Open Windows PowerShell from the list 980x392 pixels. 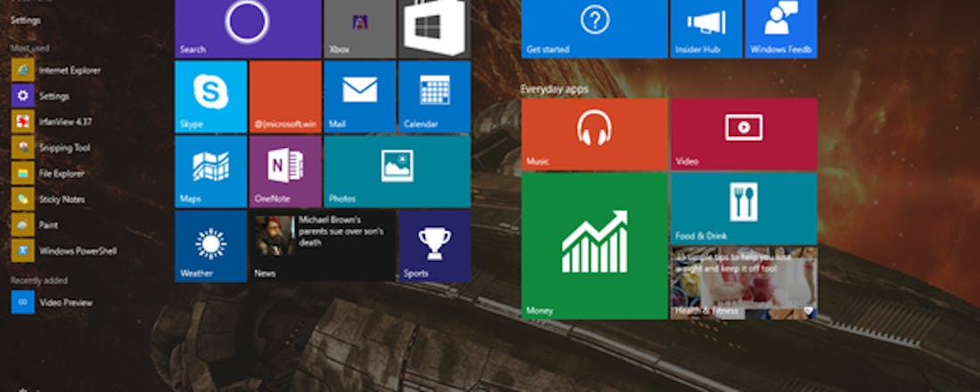77,251
